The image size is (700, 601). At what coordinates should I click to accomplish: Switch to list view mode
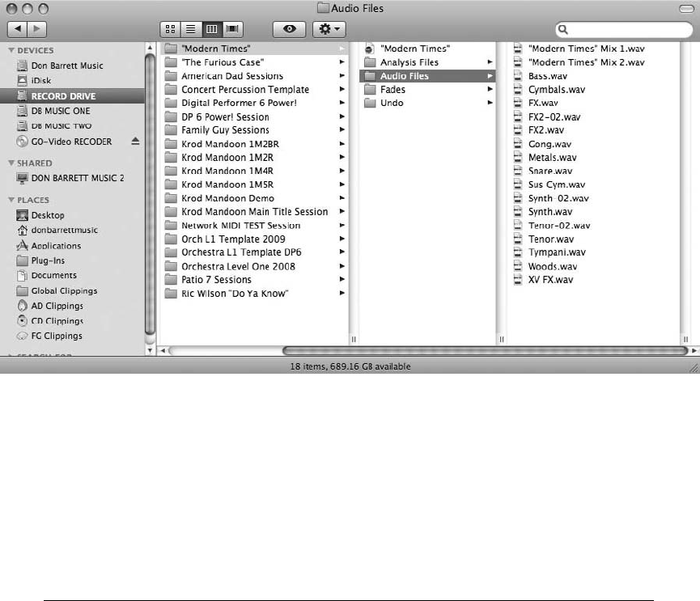191,29
